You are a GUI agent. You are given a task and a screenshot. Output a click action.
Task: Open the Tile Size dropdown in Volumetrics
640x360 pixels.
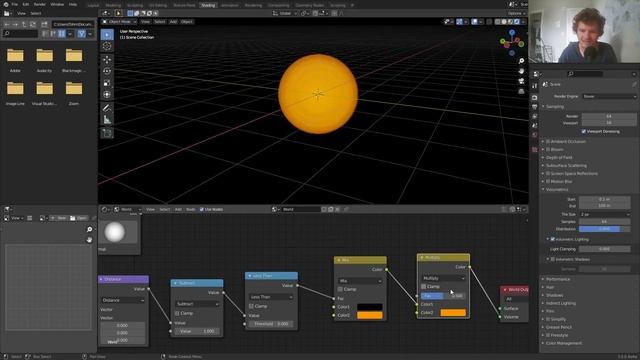pyautogui.click(x=604, y=214)
